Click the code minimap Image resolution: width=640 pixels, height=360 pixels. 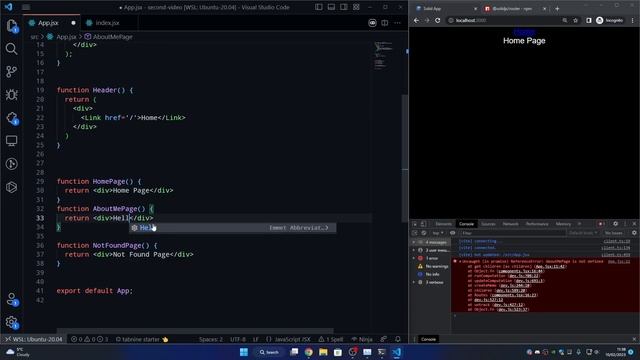tap(383, 55)
